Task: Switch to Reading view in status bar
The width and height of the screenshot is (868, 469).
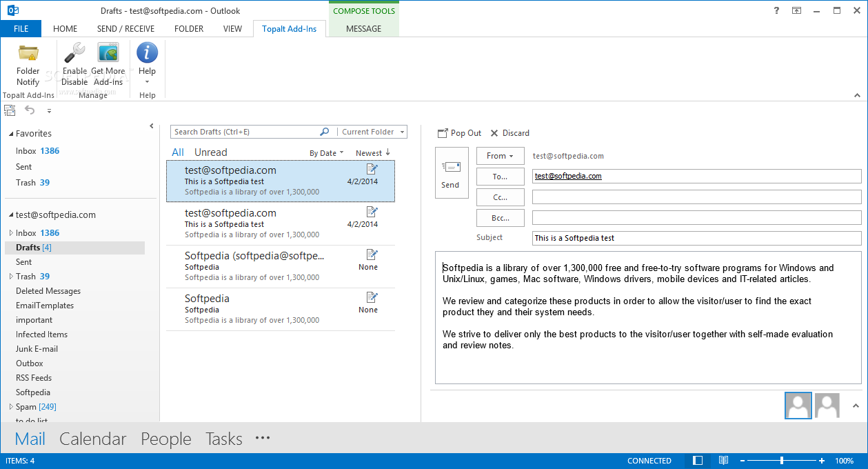Action: click(723, 461)
